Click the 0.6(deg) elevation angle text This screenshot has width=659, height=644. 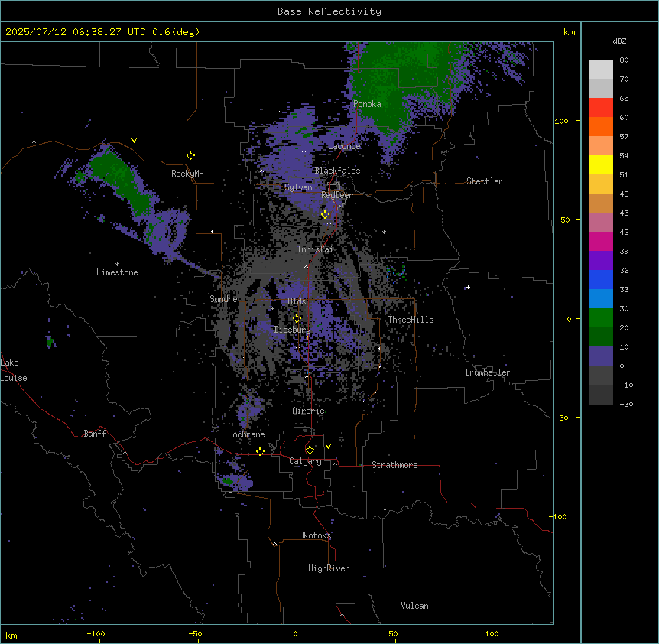tap(176, 32)
